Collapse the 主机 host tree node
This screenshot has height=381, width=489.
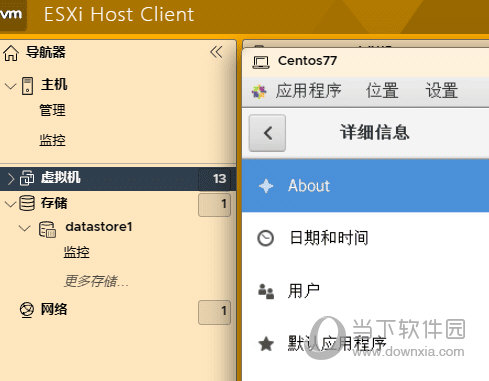[11, 86]
